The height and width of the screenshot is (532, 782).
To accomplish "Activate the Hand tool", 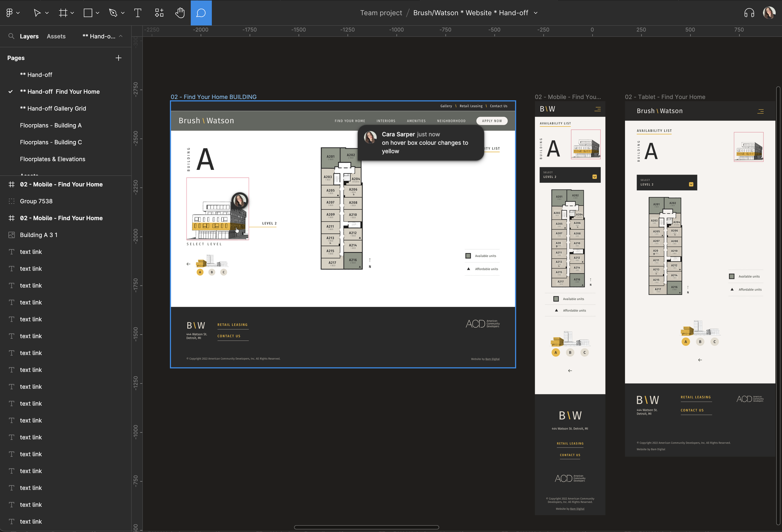I will point(180,13).
